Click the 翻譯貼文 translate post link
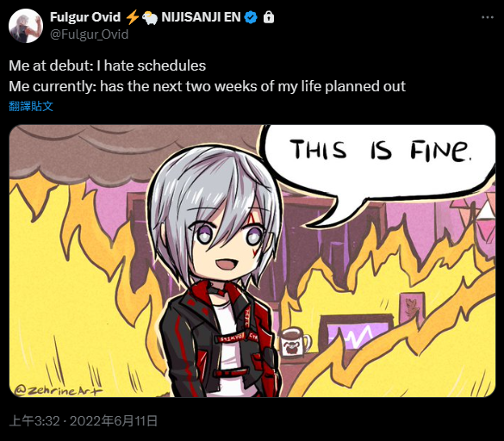Image resolution: width=504 pixels, height=441 pixels. tap(31, 106)
